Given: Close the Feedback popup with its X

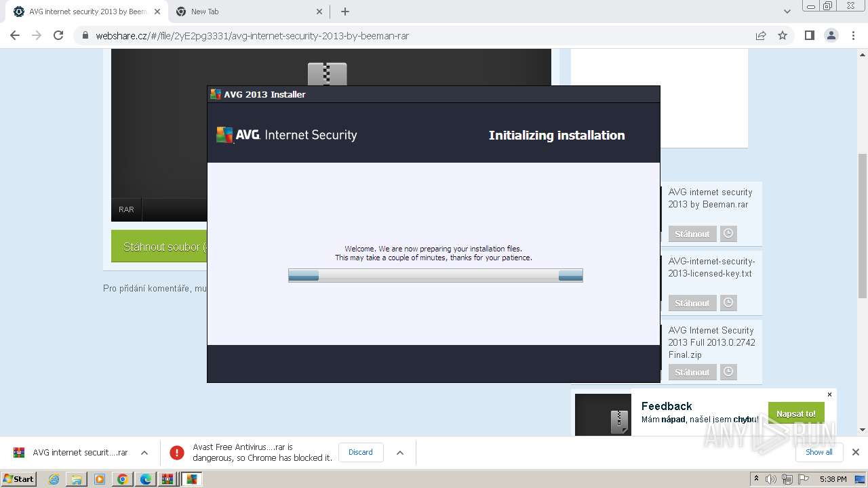Looking at the screenshot, I should coord(829,394).
